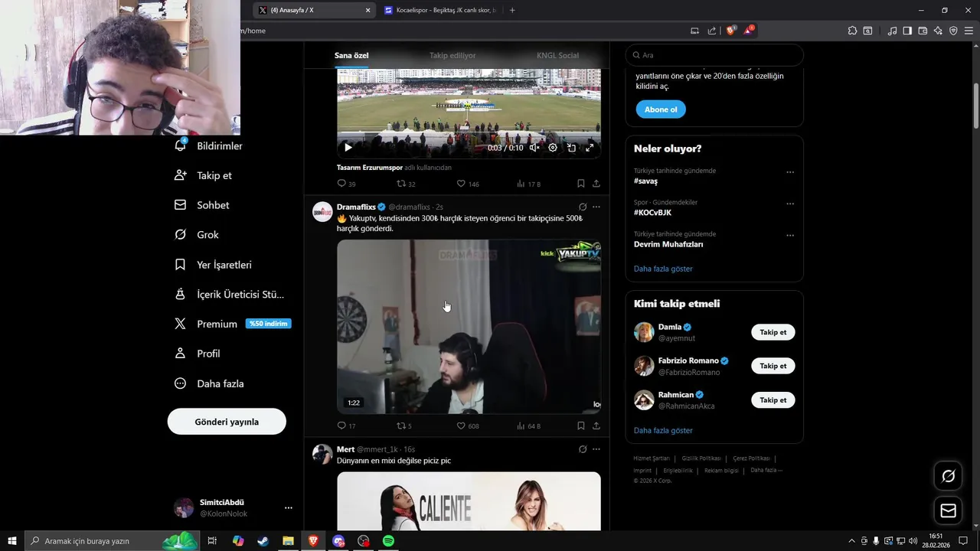Open Brave Rewards triangle icon
The width and height of the screenshot is (980, 551).
click(749, 31)
